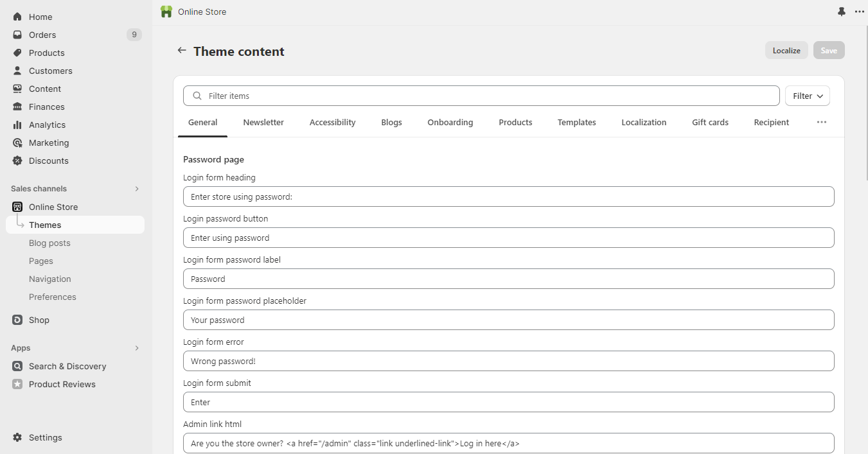Open the Filter dropdown
Image resolution: width=868 pixels, height=454 pixels.
click(x=807, y=96)
